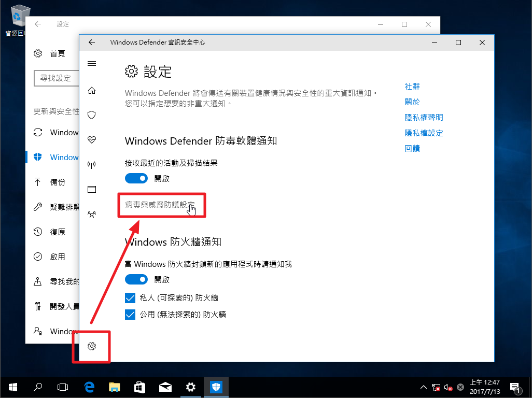Open 病毒與威脅防護設定 link

point(160,205)
